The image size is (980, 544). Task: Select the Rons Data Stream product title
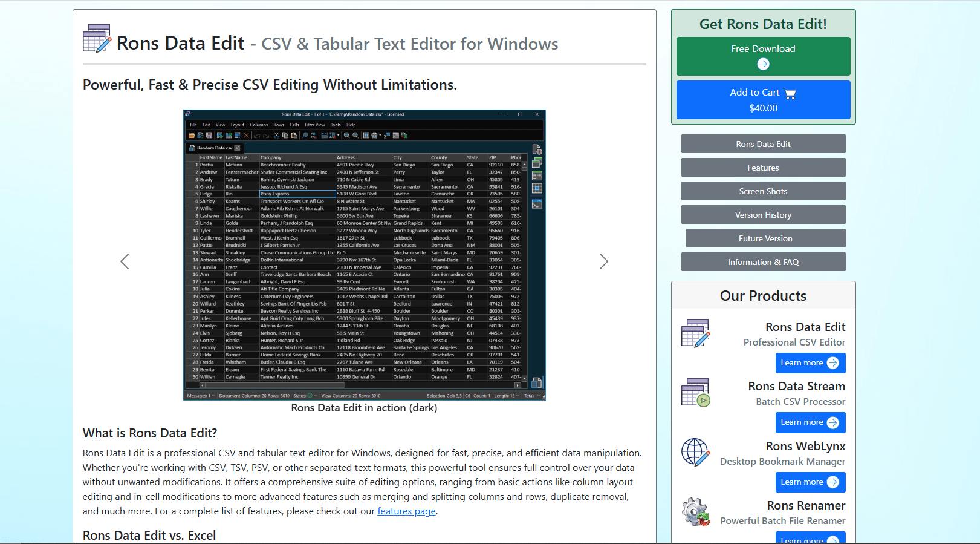[x=797, y=386]
